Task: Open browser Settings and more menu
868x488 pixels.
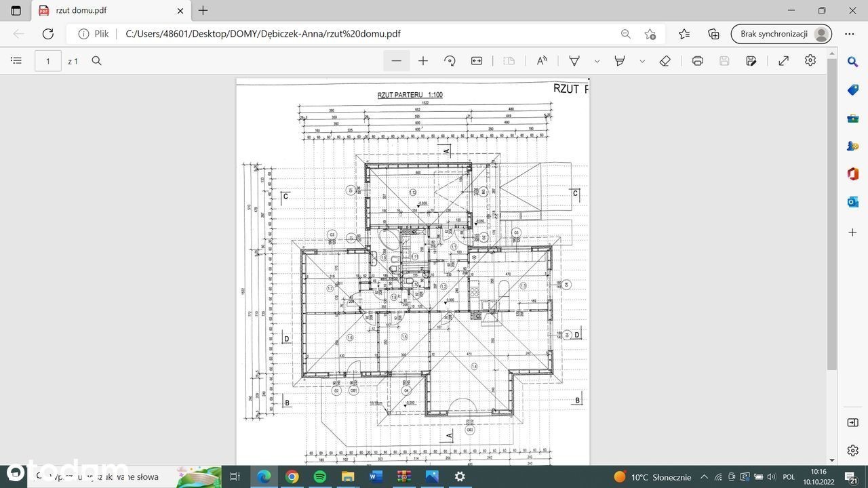Action: [x=850, y=34]
